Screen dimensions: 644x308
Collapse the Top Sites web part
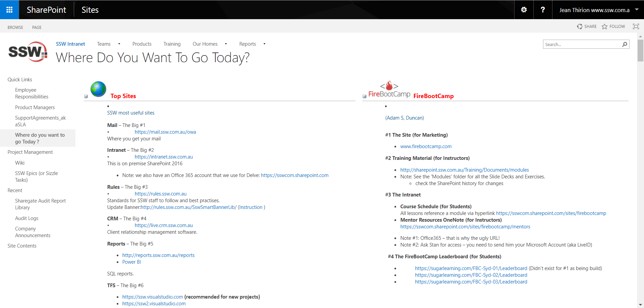86,96
